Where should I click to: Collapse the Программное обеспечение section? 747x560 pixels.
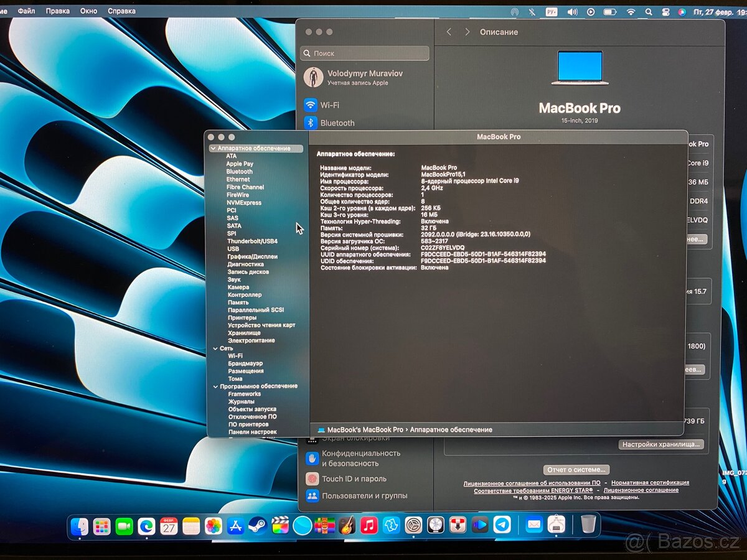coord(215,386)
